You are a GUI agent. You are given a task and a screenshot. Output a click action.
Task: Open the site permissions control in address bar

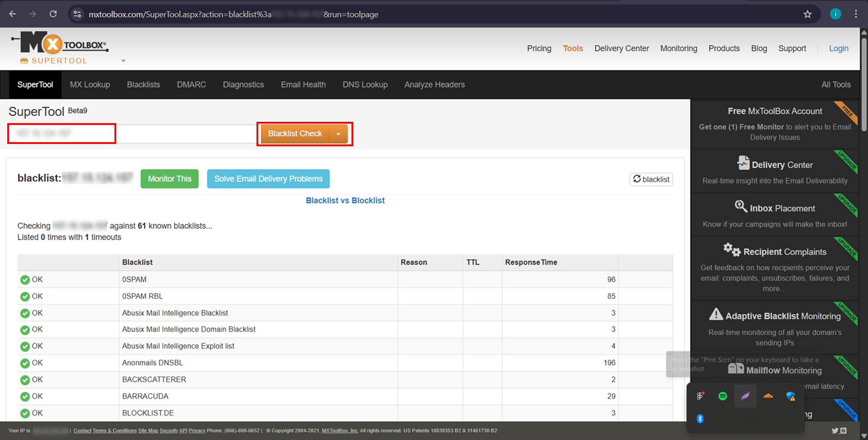pyautogui.click(x=77, y=14)
